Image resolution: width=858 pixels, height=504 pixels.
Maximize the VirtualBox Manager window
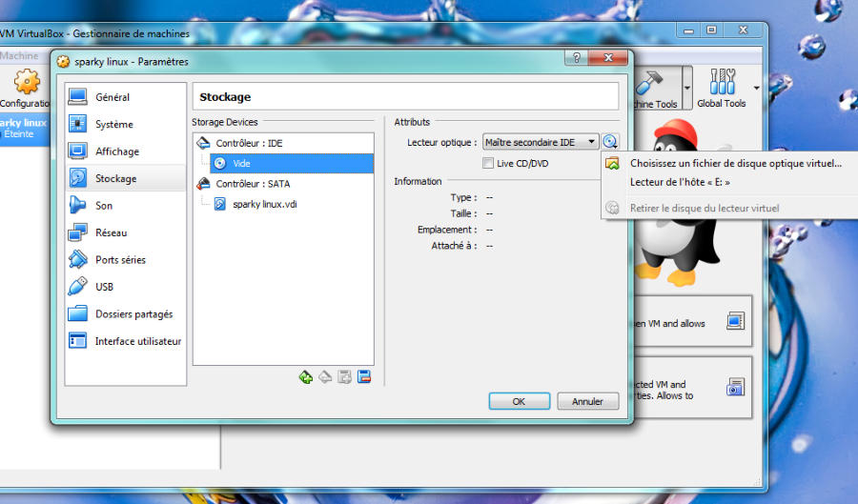click(x=711, y=30)
